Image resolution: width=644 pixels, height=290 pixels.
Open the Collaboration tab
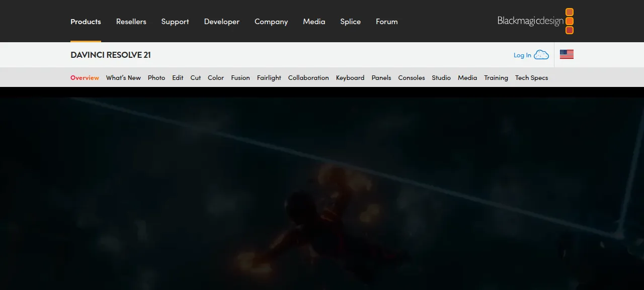click(308, 77)
